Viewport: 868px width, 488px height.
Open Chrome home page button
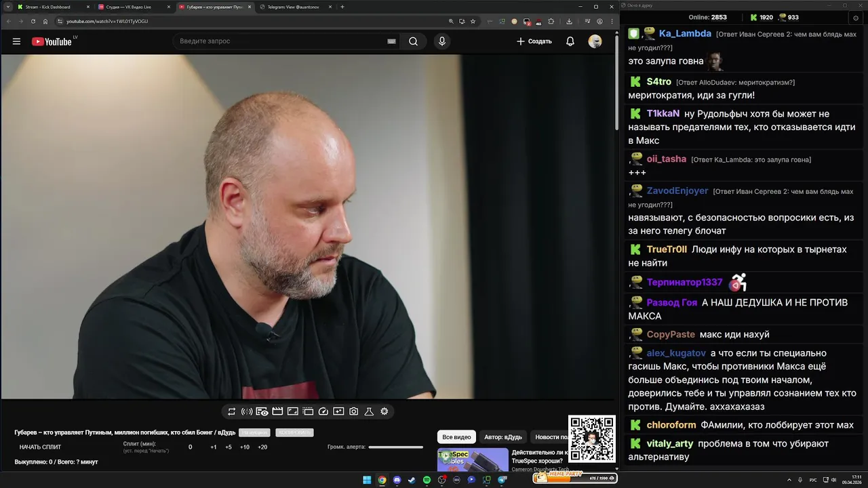point(45,21)
